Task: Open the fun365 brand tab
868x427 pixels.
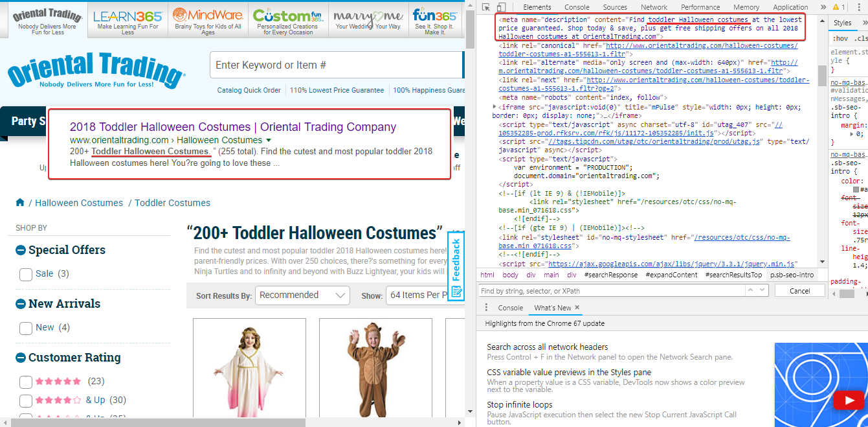Action: point(435,21)
